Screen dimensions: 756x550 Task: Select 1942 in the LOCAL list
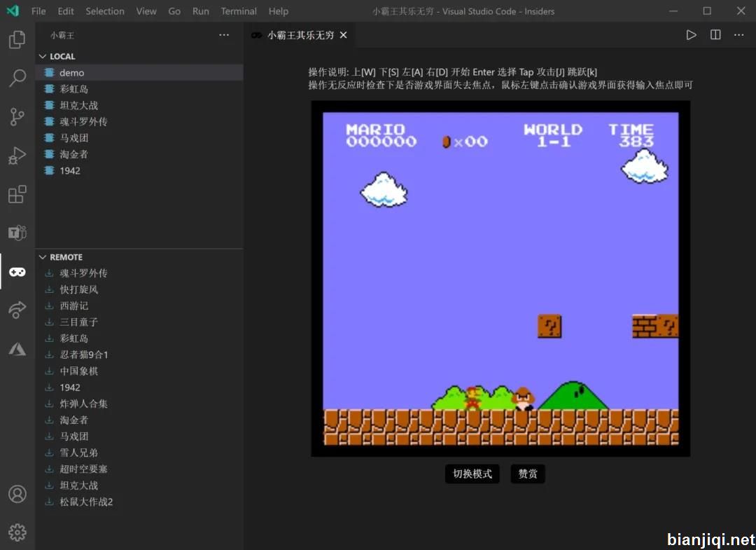click(140, 171)
